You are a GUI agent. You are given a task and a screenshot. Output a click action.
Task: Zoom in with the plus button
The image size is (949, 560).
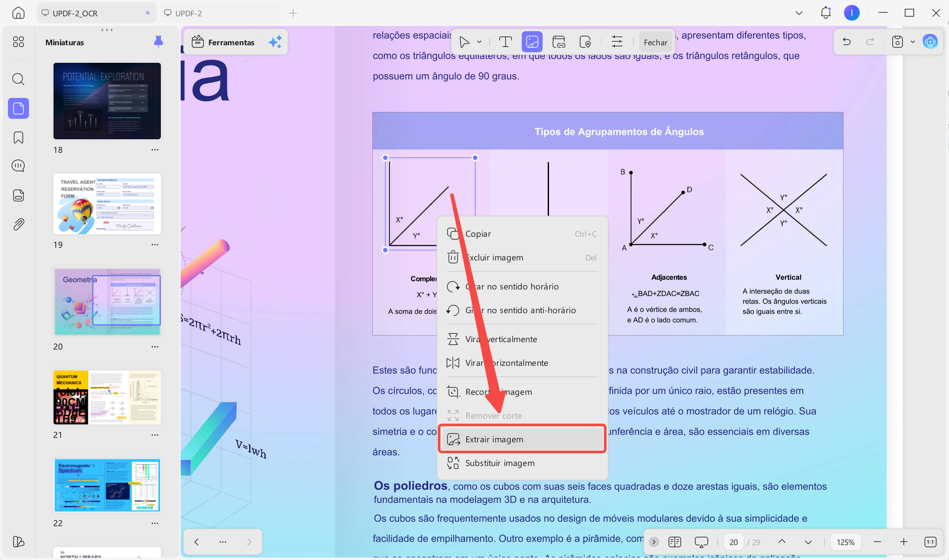[904, 542]
